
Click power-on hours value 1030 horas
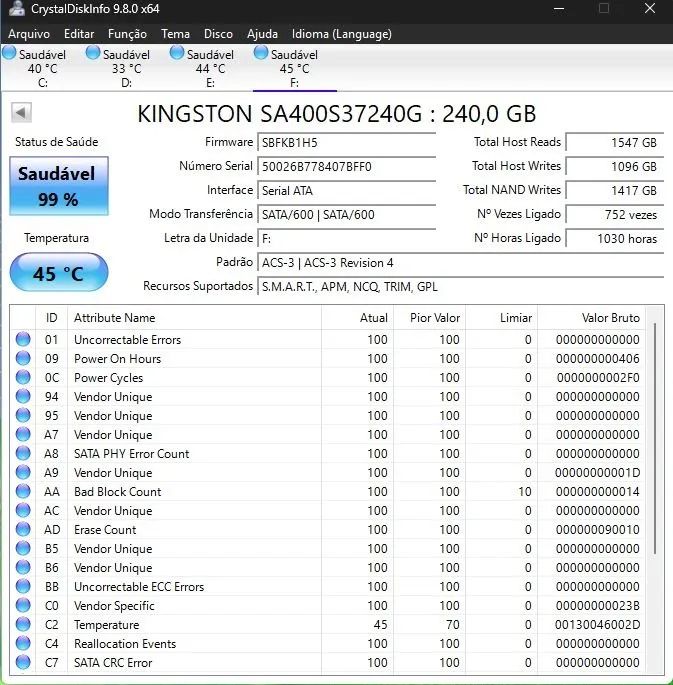pos(615,239)
